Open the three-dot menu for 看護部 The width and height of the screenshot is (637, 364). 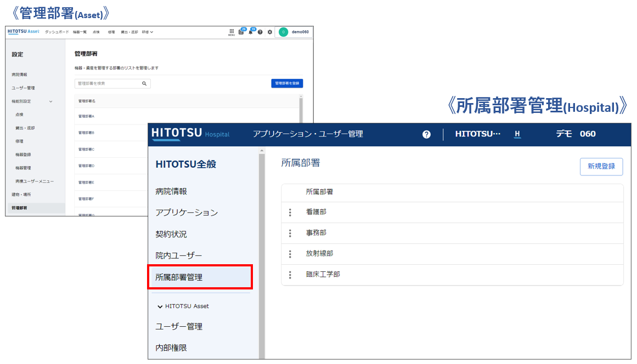tap(290, 212)
